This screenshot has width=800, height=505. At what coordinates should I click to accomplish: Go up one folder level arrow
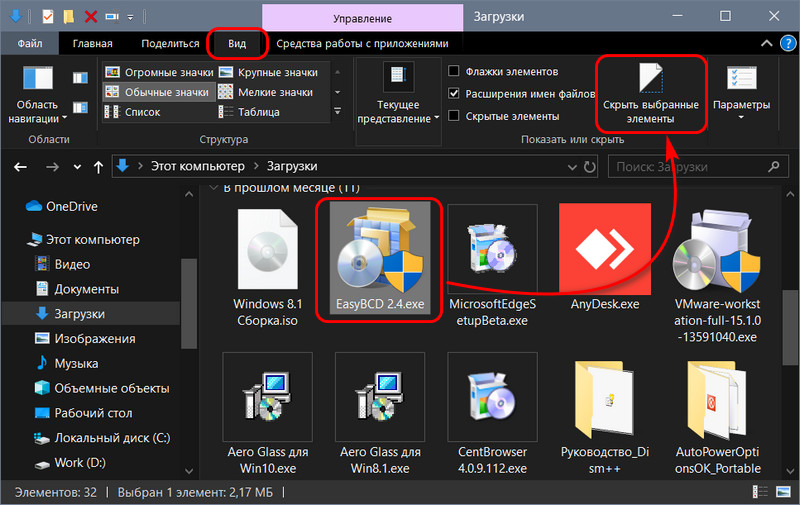coord(98,167)
